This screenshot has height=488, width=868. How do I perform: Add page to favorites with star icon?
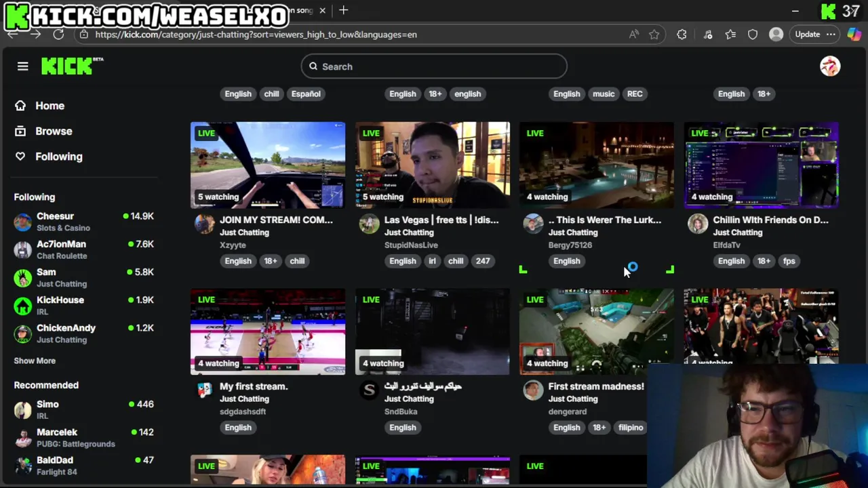pos(654,34)
